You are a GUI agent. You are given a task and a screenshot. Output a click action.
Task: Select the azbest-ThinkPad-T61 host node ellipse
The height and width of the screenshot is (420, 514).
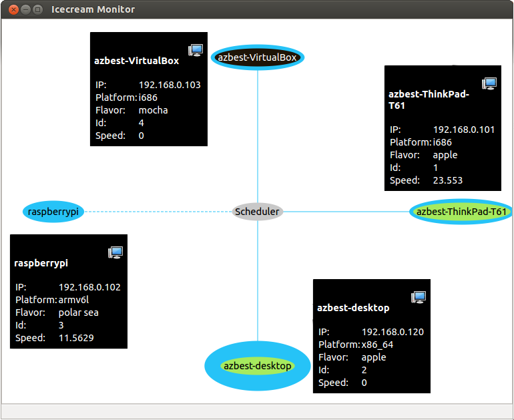click(x=461, y=212)
